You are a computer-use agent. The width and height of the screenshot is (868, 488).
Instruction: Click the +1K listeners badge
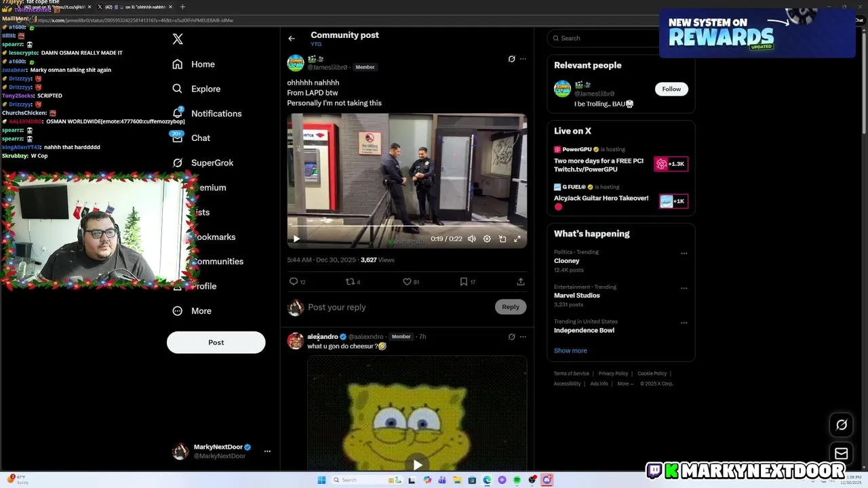[673, 201]
